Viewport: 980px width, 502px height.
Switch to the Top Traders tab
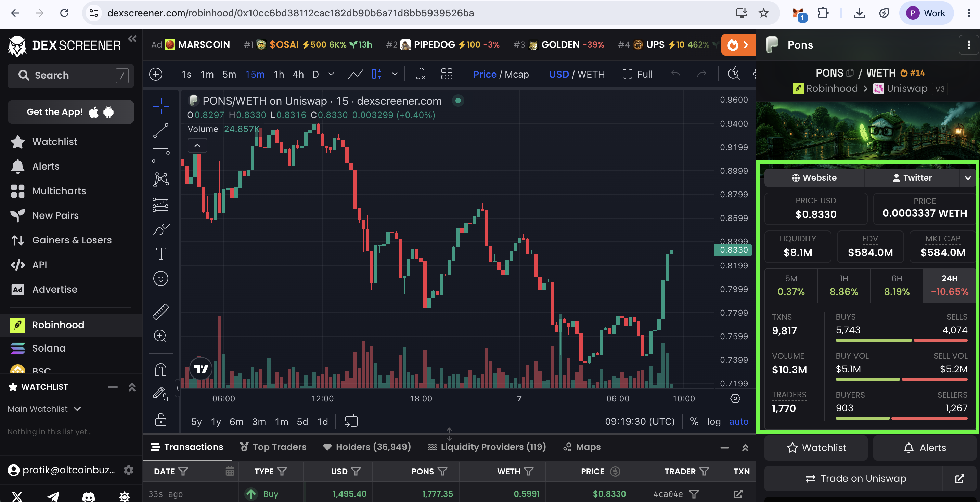[x=273, y=447]
